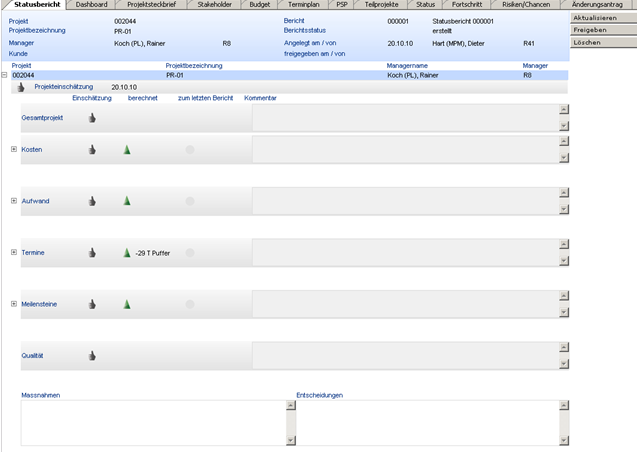Click the Freigeben button
This screenshot has width=637, height=456.
pos(604,30)
